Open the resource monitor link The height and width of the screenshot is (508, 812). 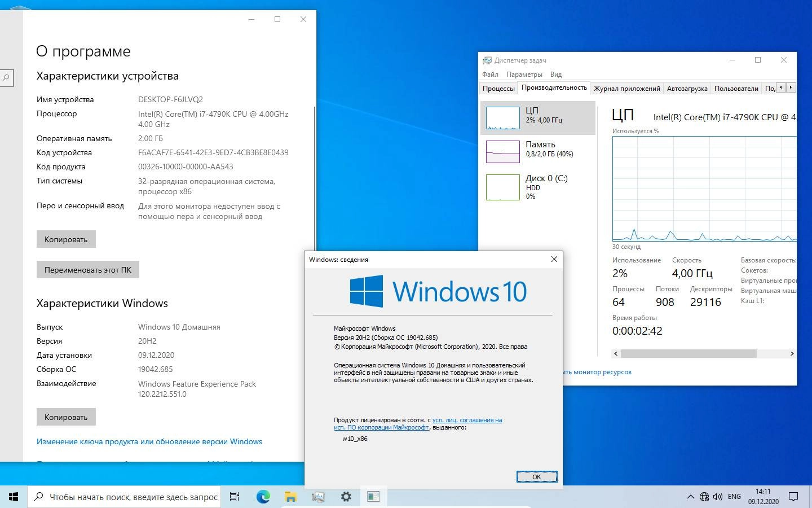pos(597,372)
